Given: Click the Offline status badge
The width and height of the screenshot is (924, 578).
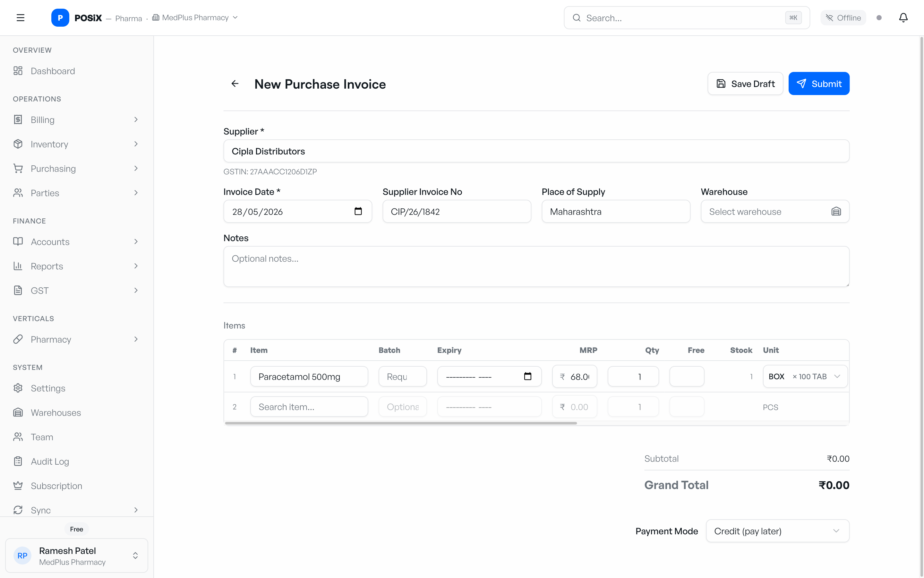Looking at the screenshot, I should (843, 18).
